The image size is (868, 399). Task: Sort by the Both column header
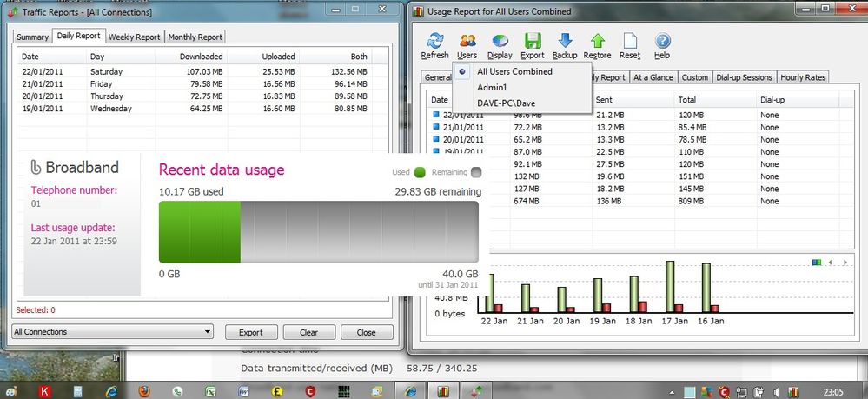336,56
